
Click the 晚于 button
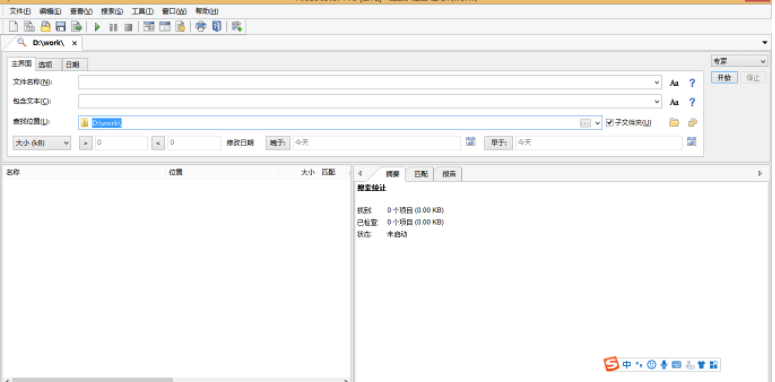[278, 143]
